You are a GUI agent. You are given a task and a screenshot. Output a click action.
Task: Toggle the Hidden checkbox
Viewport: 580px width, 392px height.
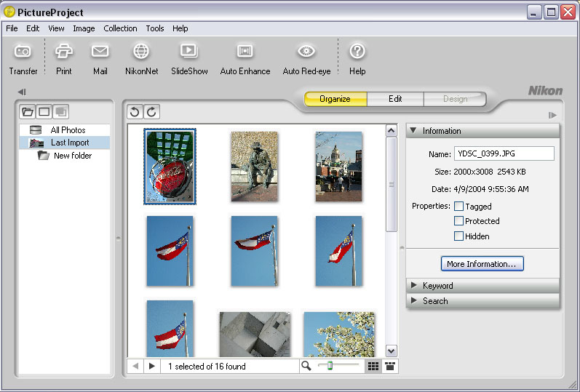pyautogui.click(x=459, y=236)
